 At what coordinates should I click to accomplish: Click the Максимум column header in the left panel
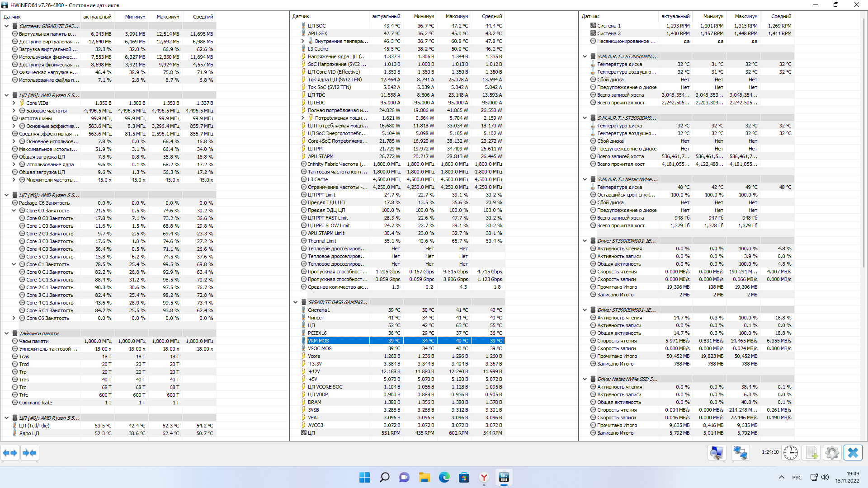click(168, 17)
